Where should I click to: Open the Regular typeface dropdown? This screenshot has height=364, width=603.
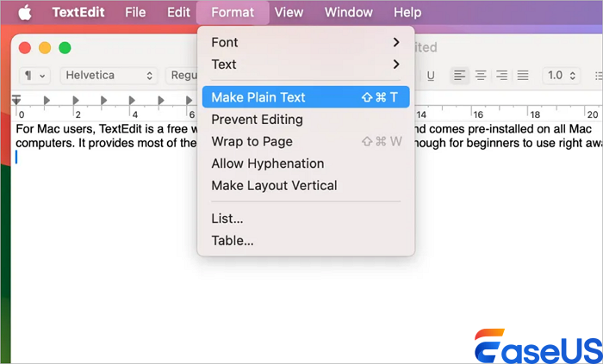click(182, 75)
